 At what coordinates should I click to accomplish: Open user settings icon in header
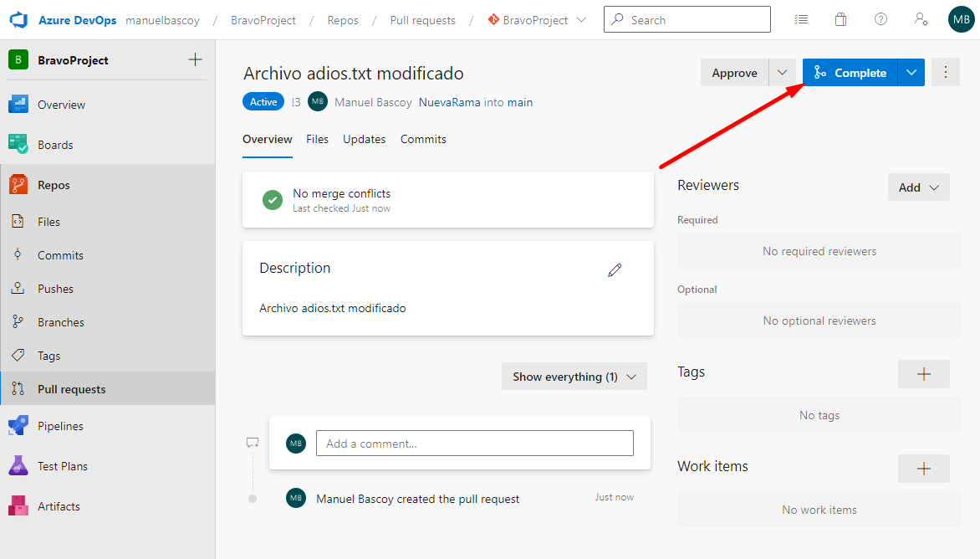(921, 19)
